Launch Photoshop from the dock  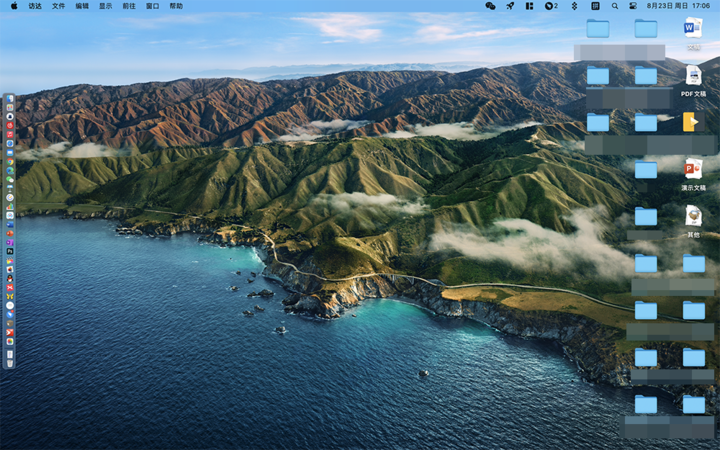tap(10, 251)
